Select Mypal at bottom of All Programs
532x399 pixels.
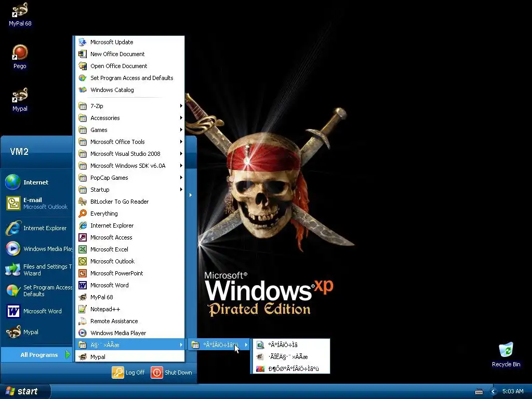pyautogui.click(x=130, y=357)
